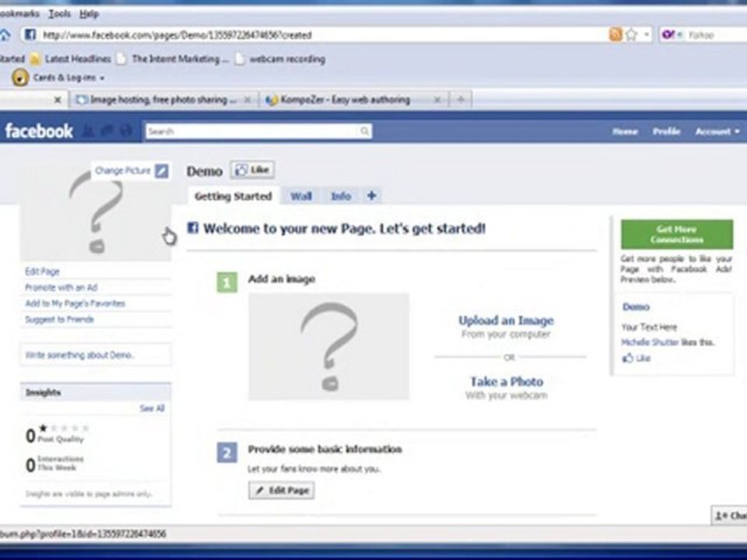The height and width of the screenshot is (560, 747).
Task: Click See All in Insights box
Action: click(x=152, y=408)
